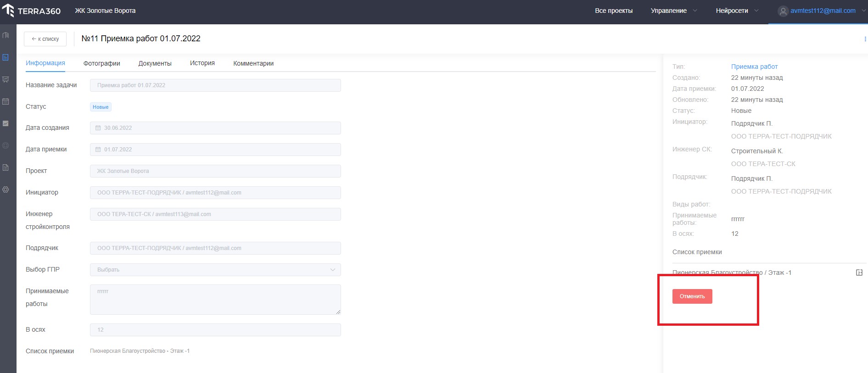Click Список приемки heading in side panel
This screenshot has height=373, width=868.
coord(697,252)
